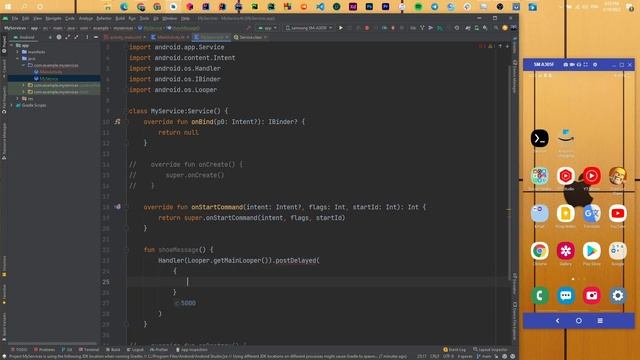The height and width of the screenshot is (360, 640).
Task: Click the mirror window settings gear icon
Action: coord(595,64)
